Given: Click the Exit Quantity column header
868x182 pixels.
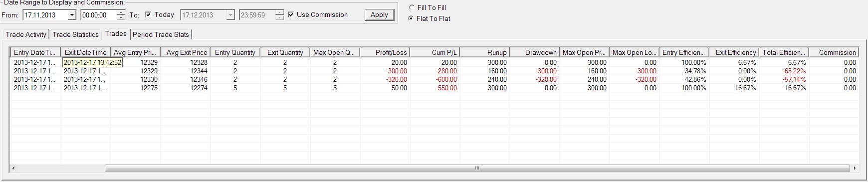Looking at the screenshot, I should coord(285,52).
